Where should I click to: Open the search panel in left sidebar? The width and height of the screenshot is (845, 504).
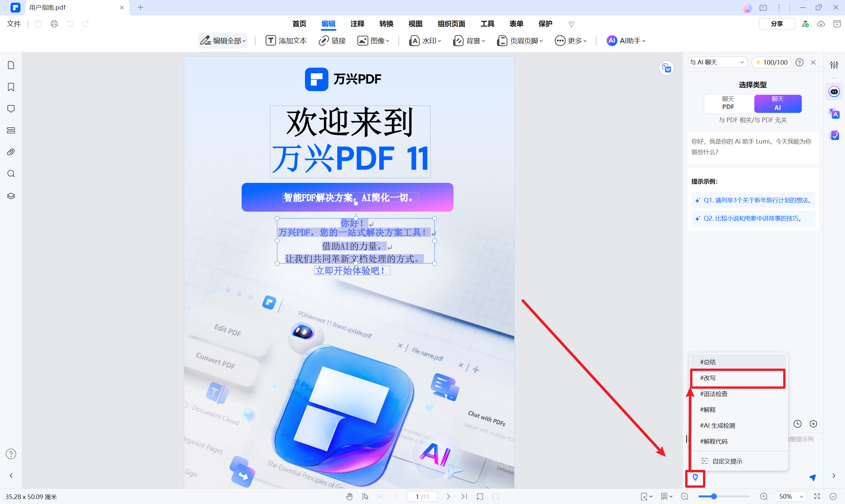pyautogui.click(x=11, y=174)
